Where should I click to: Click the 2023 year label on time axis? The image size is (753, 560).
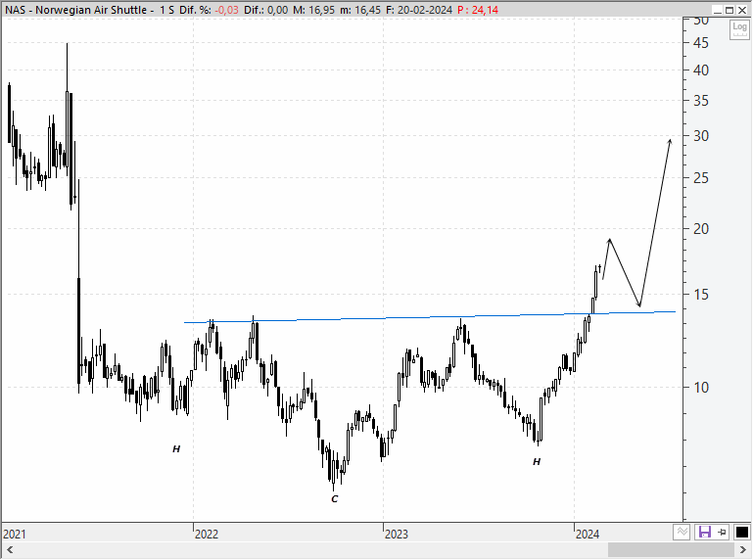[x=397, y=535]
